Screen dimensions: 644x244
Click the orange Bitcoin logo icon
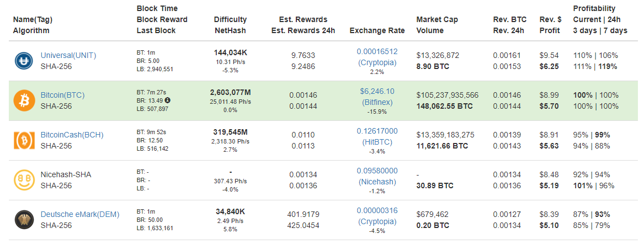[x=23, y=100]
